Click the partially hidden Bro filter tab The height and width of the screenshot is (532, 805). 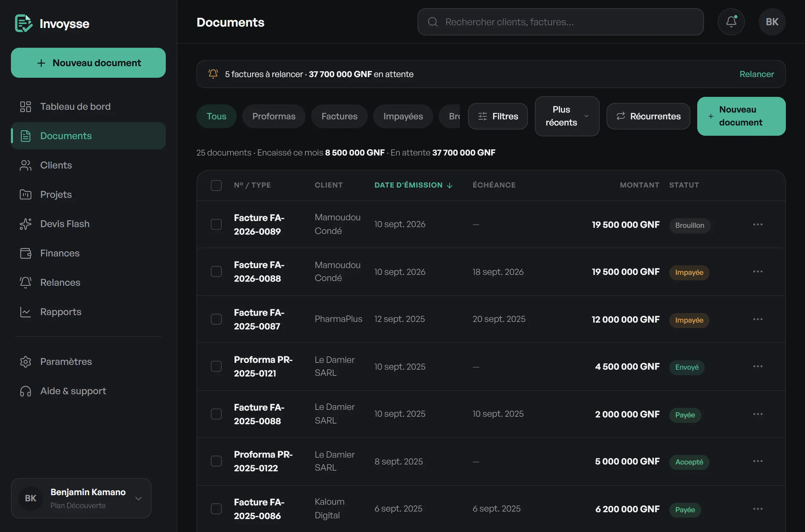tap(450, 116)
